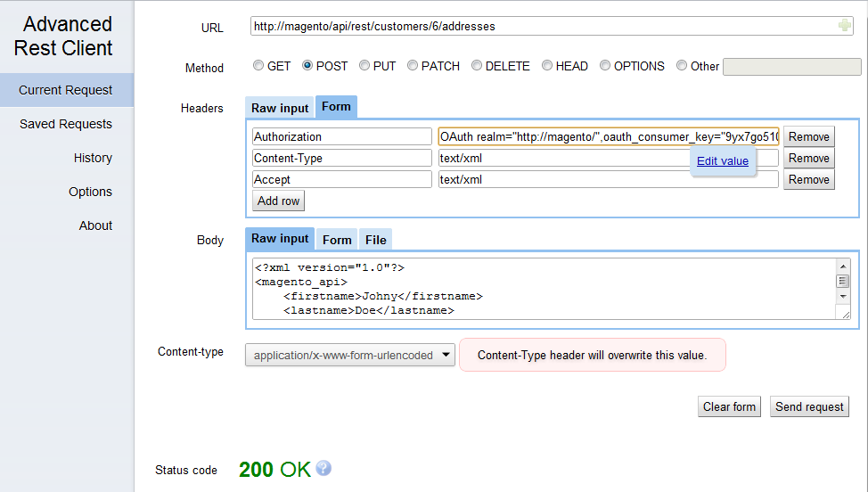The height and width of the screenshot is (492, 868).
Task: Open the Content-type dropdown
Action: point(350,355)
